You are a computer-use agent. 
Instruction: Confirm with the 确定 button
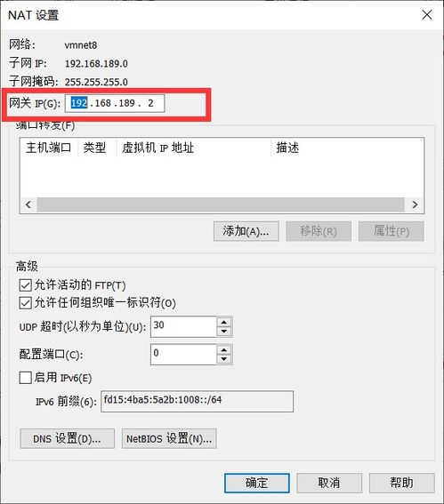[257, 483]
